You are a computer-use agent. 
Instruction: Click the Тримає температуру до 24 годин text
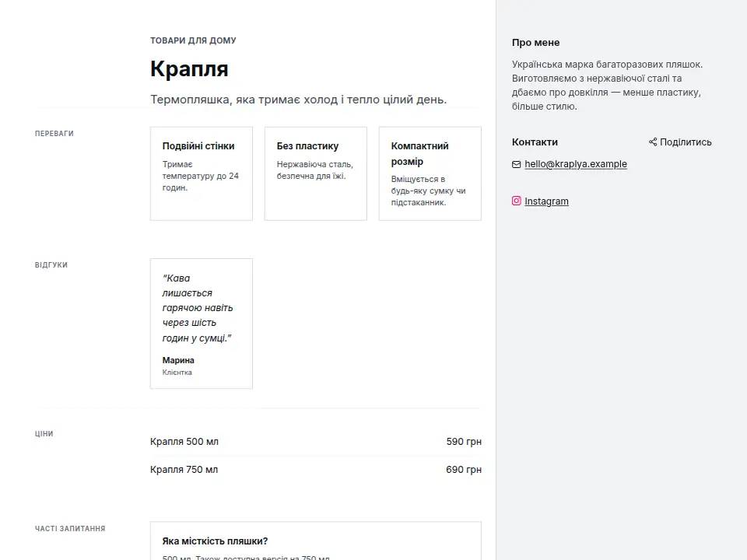[x=201, y=176]
